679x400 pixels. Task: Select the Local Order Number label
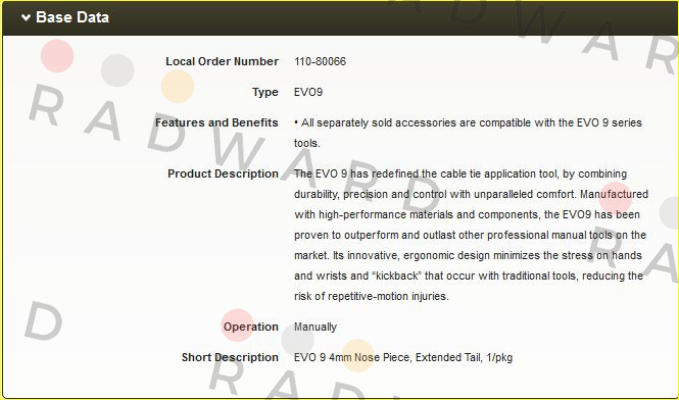222,61
